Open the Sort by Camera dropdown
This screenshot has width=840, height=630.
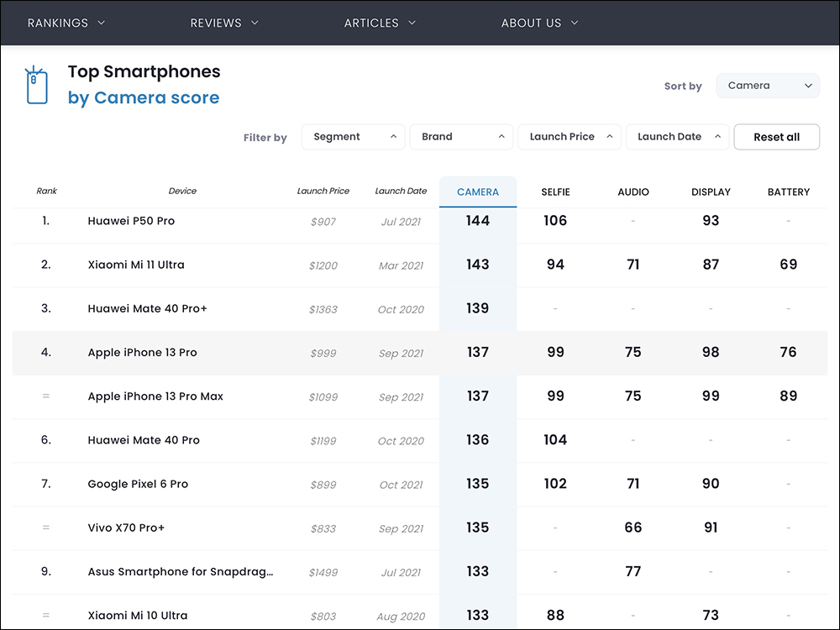click(767, 86)
